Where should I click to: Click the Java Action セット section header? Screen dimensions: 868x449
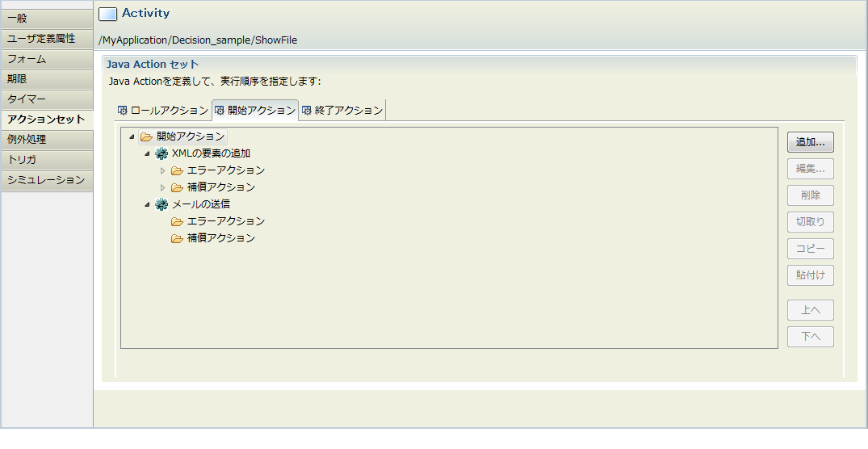(x=153, y=65)
